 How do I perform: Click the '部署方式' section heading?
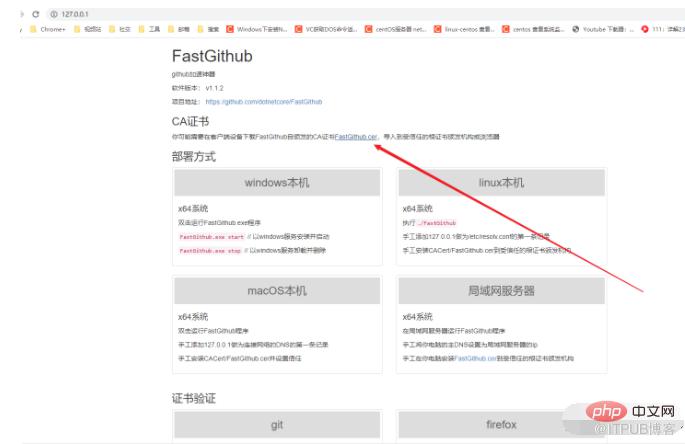click(194, 157)
